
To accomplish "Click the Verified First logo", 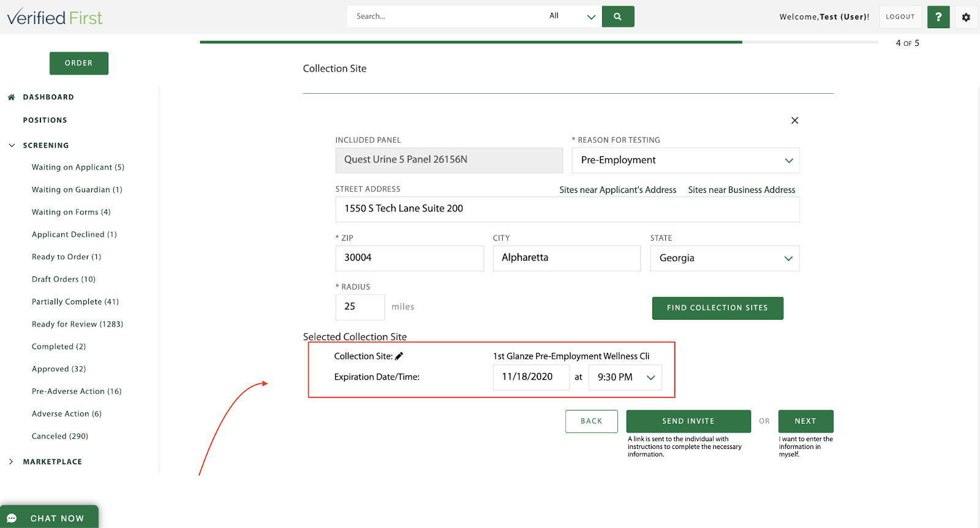I will (x=55, y=17).
